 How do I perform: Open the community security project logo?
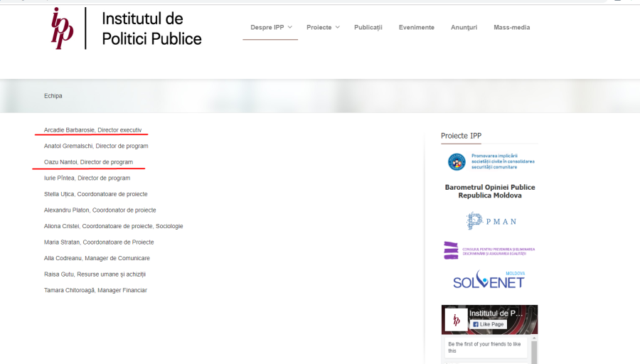tap(490, 161)
